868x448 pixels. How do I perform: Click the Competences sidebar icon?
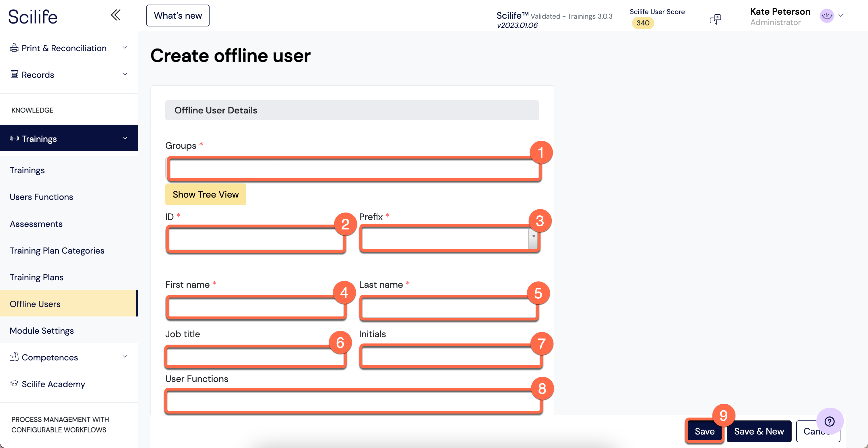point(14,357)
